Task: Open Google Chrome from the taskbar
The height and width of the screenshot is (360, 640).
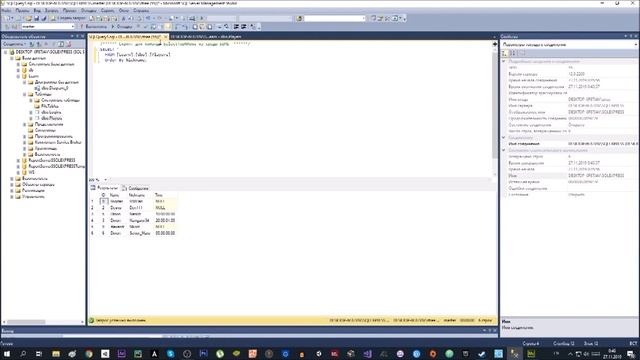Action: 89,353
